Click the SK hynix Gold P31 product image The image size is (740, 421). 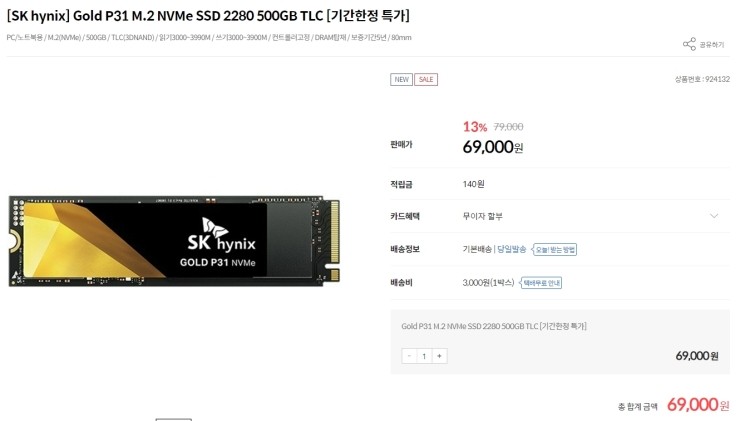coord(174,241)
